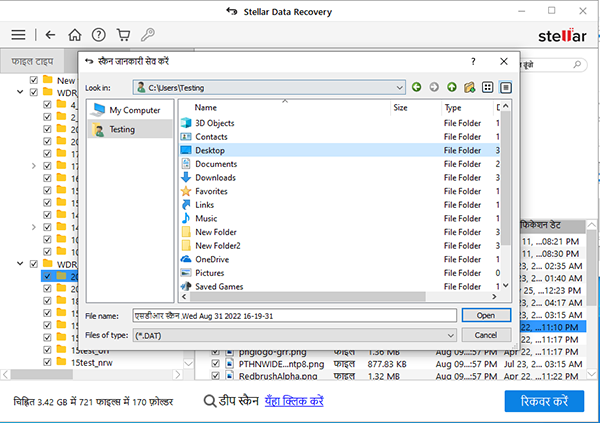This screenshot has height=423, width=600.
Task: Switch to the फाइल टाइप tab
Action: (32, 61)
